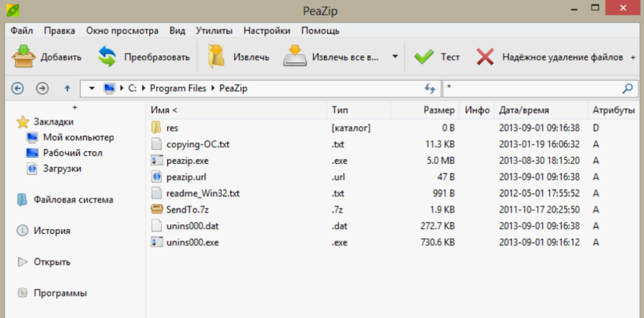Click the История clock icon

(x=22, y=231)
